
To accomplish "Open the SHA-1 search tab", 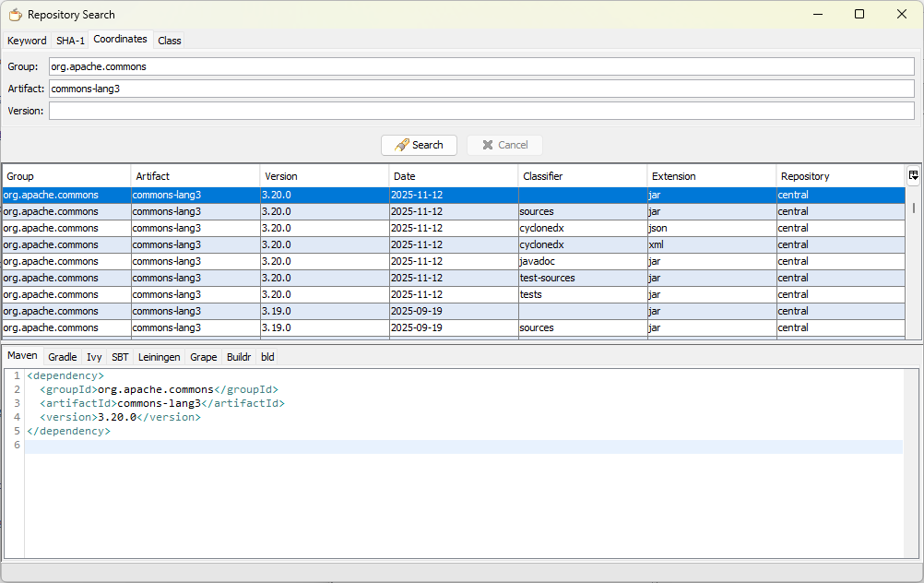I will point(70,41).
